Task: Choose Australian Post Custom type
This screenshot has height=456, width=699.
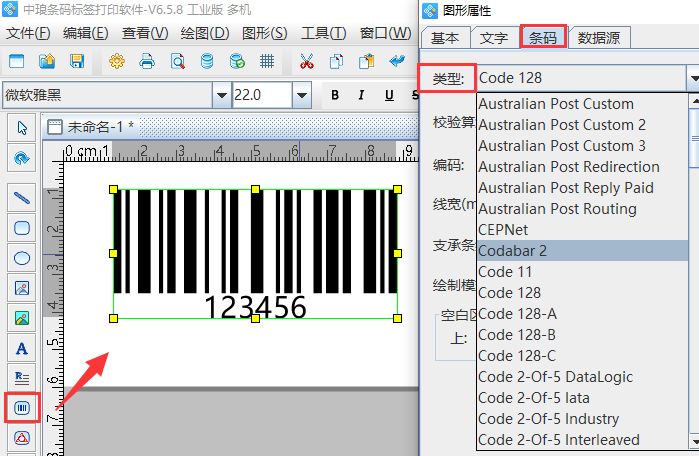Action: 582,104
